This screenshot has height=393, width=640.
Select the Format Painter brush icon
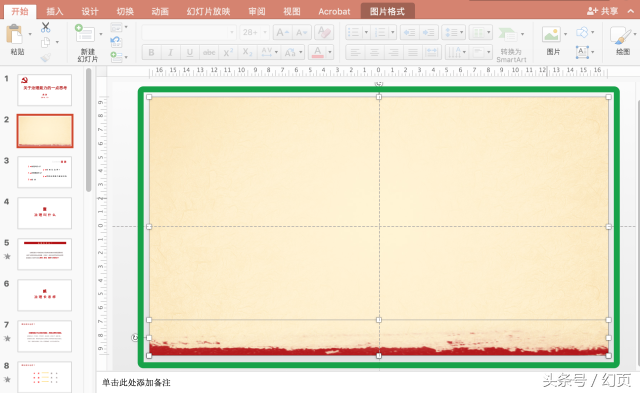pyautogui.click(x=45, y=57)
